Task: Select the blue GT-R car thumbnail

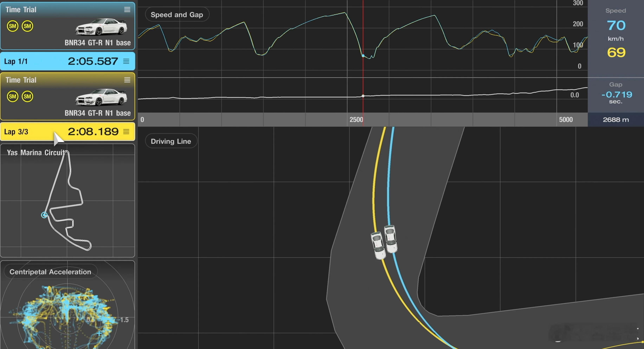Action: coord(101,27)
